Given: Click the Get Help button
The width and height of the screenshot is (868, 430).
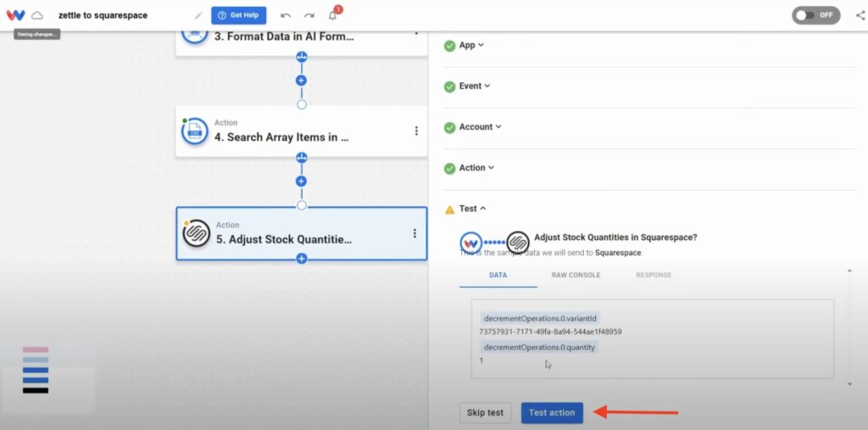Looking at the screenshot, I should click(x=238, y=15).
